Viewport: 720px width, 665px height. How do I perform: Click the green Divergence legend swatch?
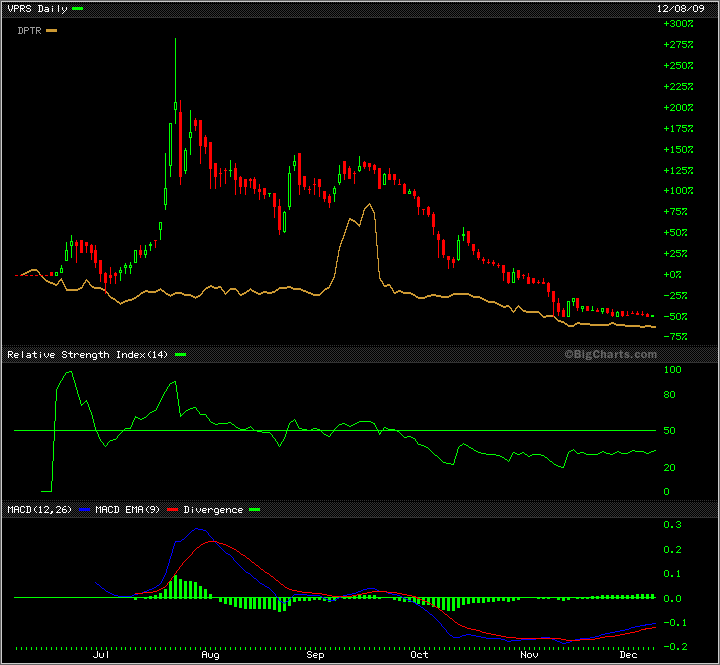253,510
